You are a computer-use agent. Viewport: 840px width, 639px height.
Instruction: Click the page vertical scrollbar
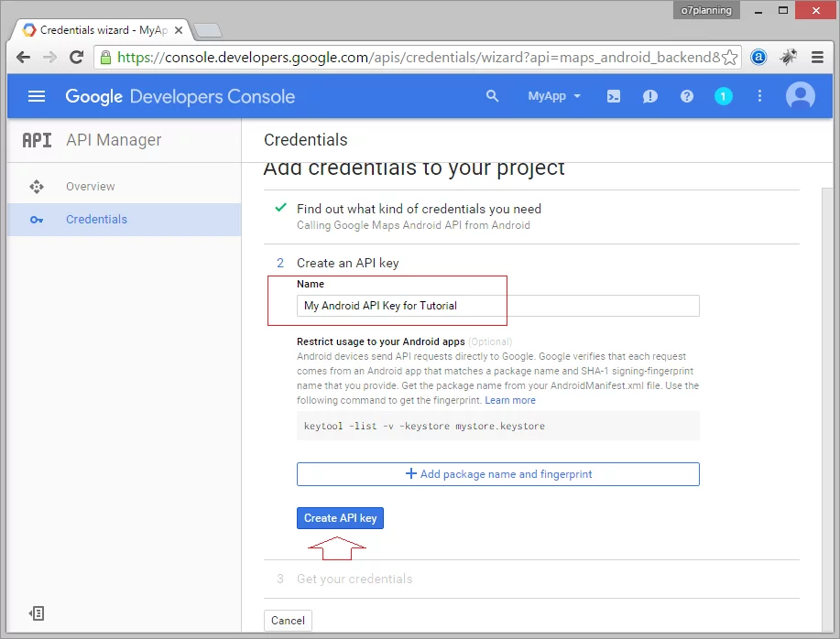tap(827, 409)
